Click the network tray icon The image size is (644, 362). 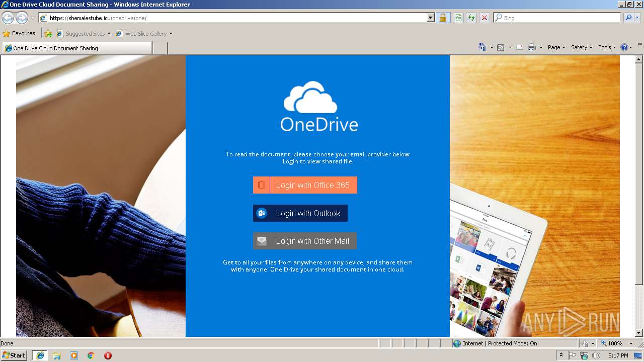(584, 355)
